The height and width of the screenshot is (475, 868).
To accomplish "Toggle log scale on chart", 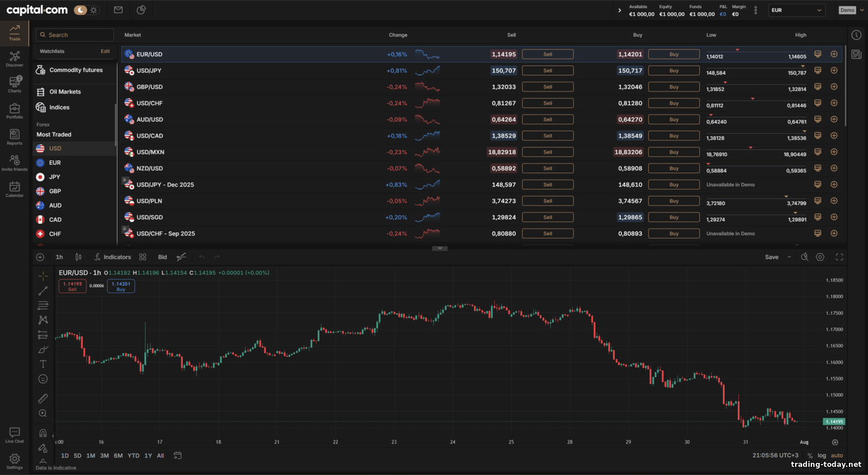I will [822, 456].
